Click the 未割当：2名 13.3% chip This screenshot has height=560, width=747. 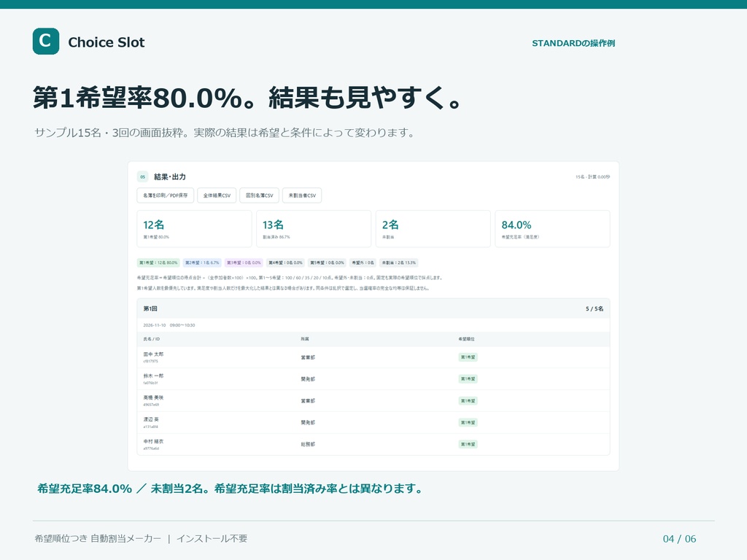point(399,262)
